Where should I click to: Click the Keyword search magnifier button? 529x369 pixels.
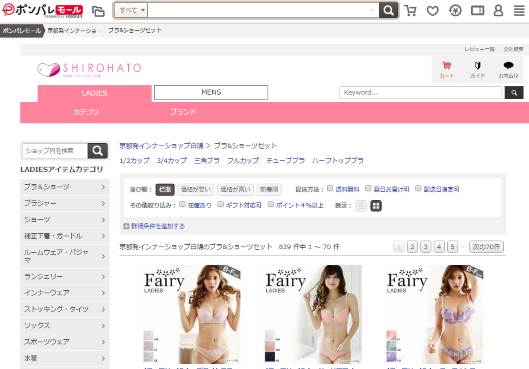(514, 92)
